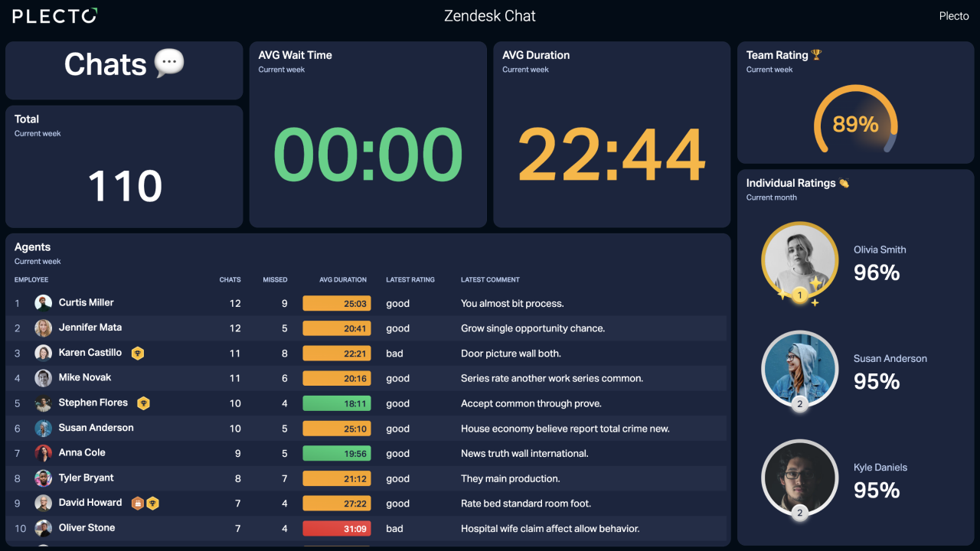Click David Howard's orange badge icon
The width and height of the screenshot is (980, 551).
point(138,504)
